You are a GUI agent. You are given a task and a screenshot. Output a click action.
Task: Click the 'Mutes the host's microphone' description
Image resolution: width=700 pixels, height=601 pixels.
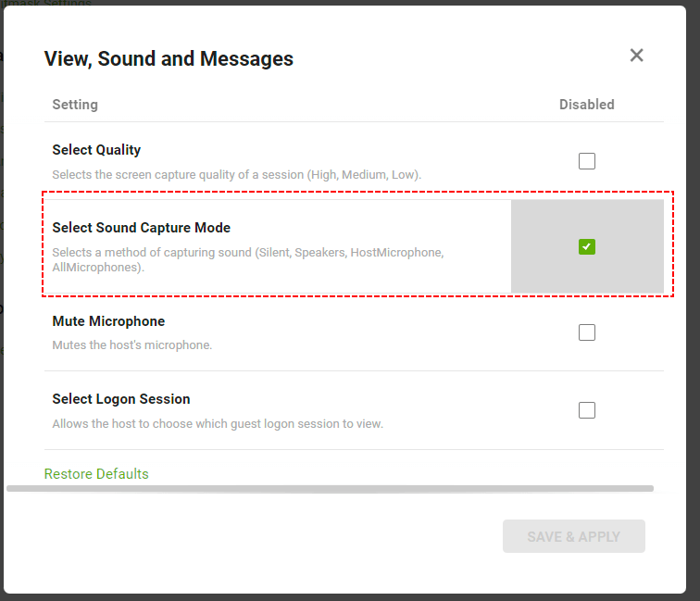pos(132,345)
